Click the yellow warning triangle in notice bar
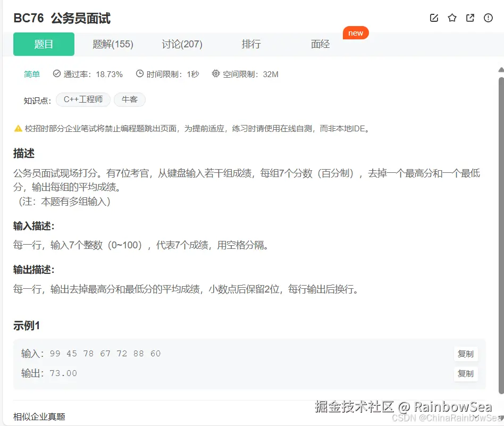The image size is (504, 426). pyautogui.click(x=19, y=128)
